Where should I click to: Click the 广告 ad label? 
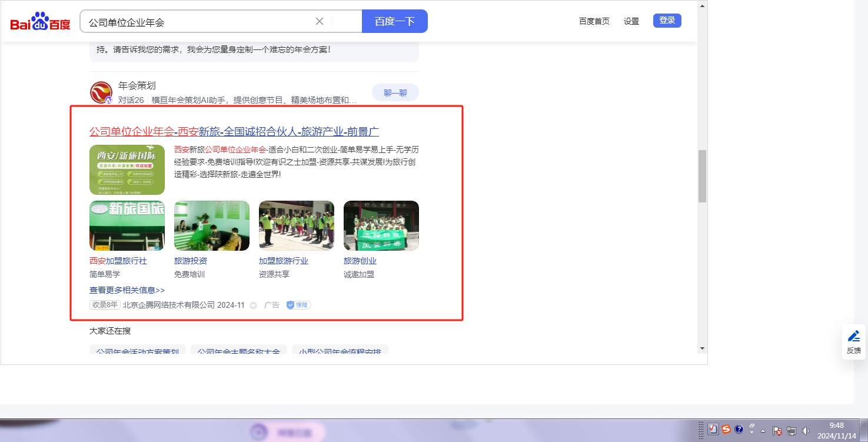272,305
